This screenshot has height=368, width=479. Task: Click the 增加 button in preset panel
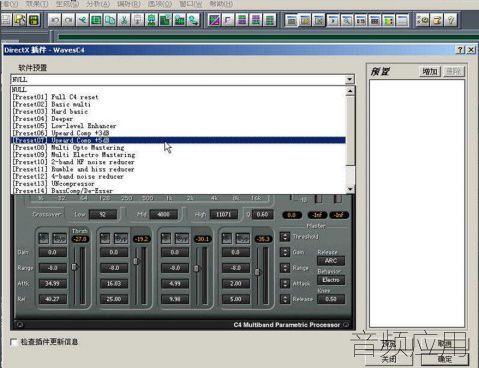[x=430, y=71]
